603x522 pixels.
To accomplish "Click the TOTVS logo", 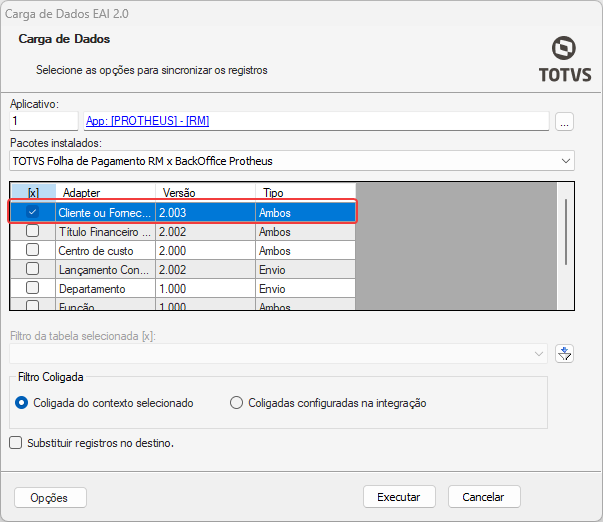I will (x=564, y=59).
